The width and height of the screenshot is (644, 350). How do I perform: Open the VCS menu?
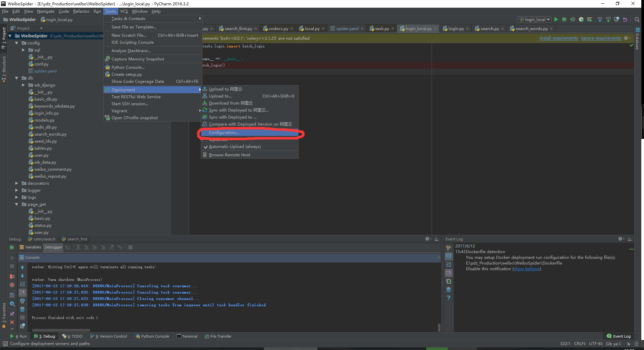coord(124,11)
